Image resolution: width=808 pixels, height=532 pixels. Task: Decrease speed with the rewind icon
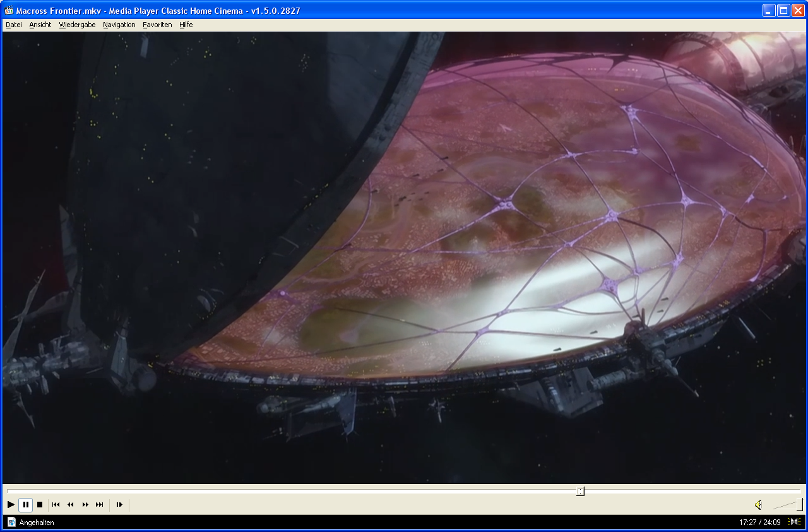[x=71, y=505]
